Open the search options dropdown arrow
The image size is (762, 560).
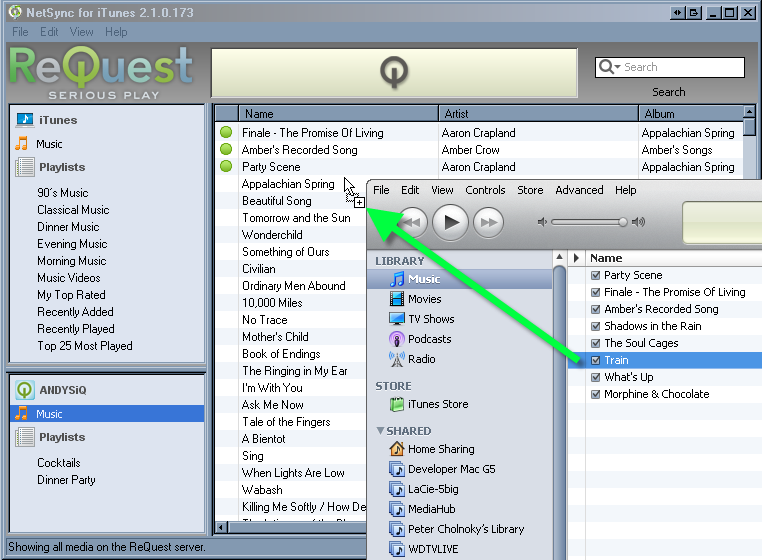[618, 67]
